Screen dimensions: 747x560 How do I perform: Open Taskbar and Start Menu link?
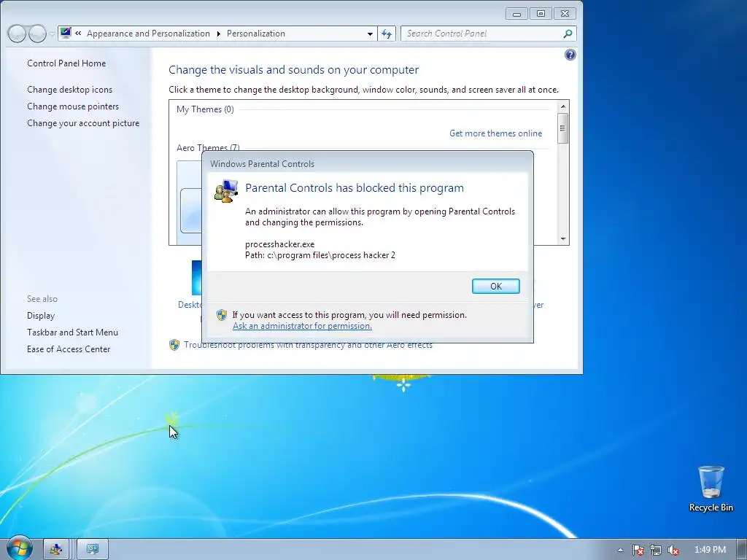click(x=72, y=332)
